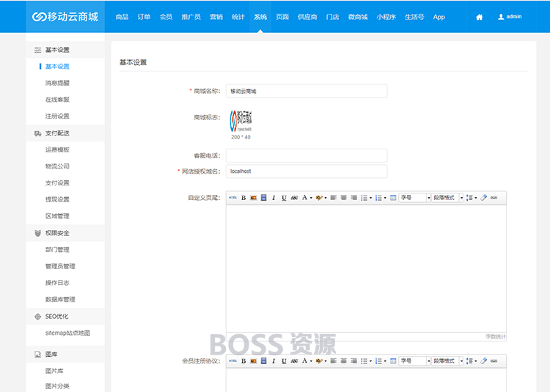The width and height of the screenshot is (550, 392).
Task: Insert numbered list in 自定义页尾 editor
Action: pos(378,198)
